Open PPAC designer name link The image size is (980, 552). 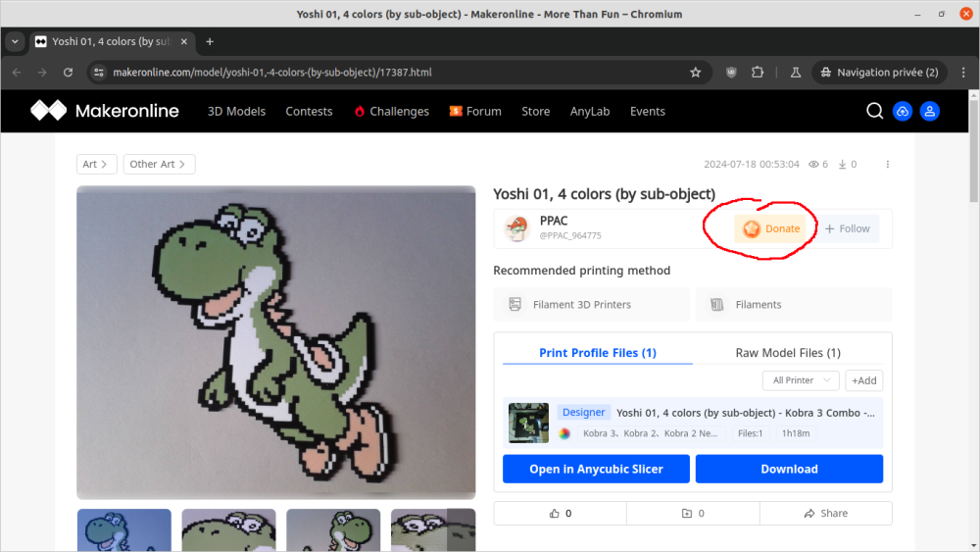pos(554,221)
